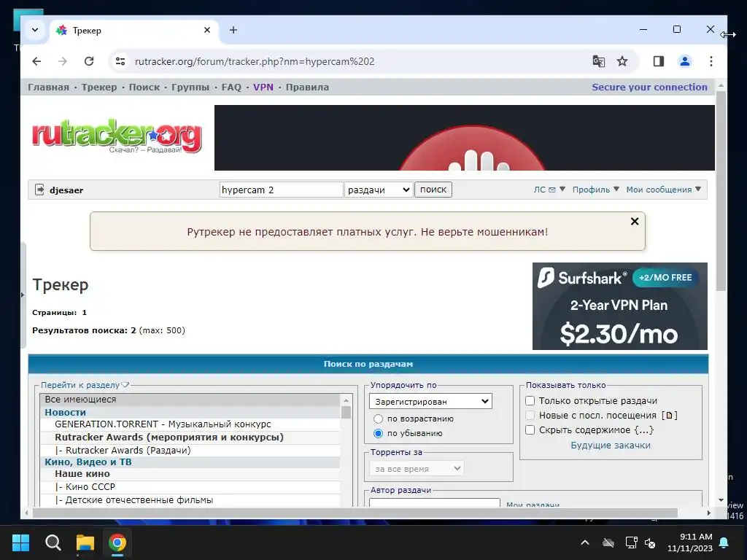Screen dimensions: 747x560
Task: Reload the rutracker page
Action: [89, 61]
